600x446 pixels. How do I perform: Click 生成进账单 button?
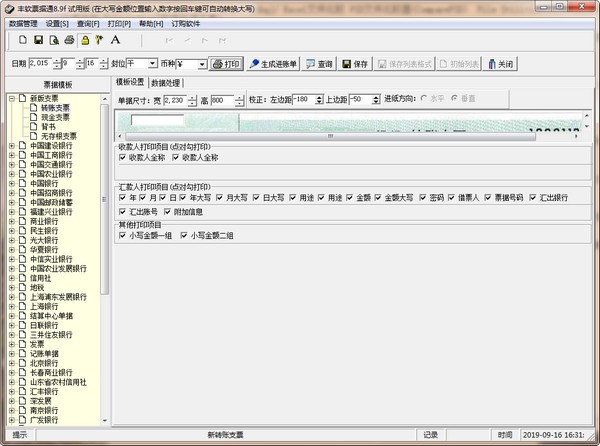(x=273, y=64)
